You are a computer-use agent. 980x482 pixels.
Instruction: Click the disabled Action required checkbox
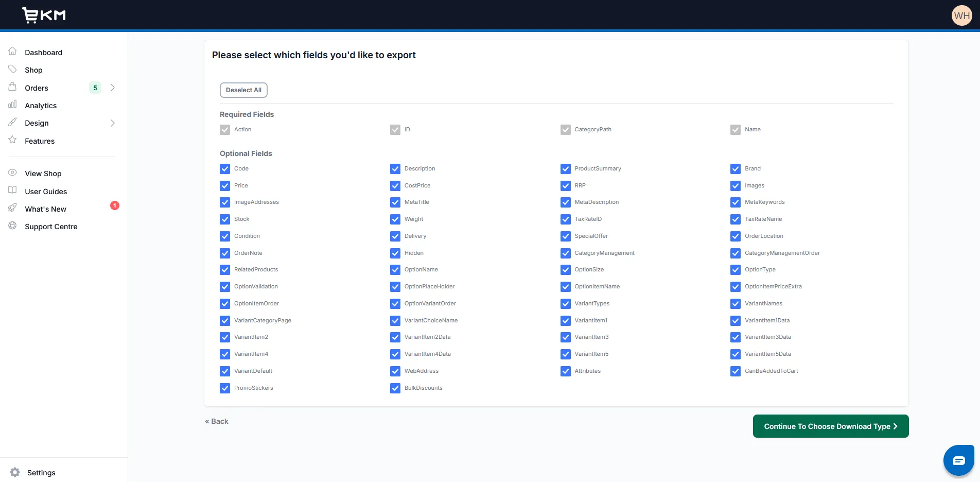[225, 130]
